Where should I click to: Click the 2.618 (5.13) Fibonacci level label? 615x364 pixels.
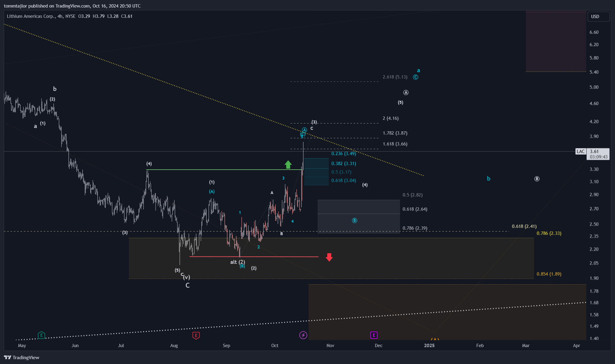click(395, 77)
